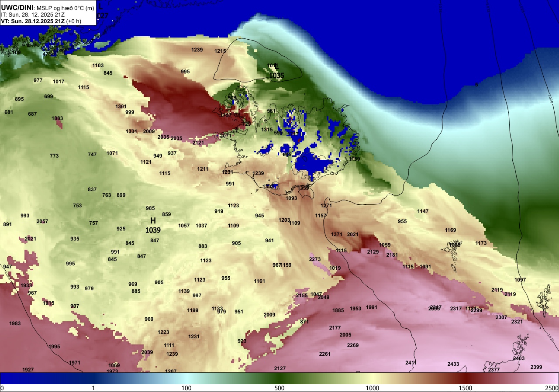
Task: Click the height value 1097
Action: click(x=520, y=280)
